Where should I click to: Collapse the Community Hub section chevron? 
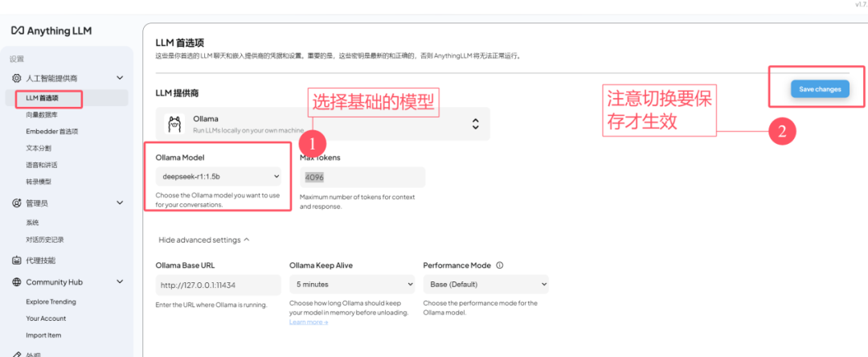tap(120, 281)
